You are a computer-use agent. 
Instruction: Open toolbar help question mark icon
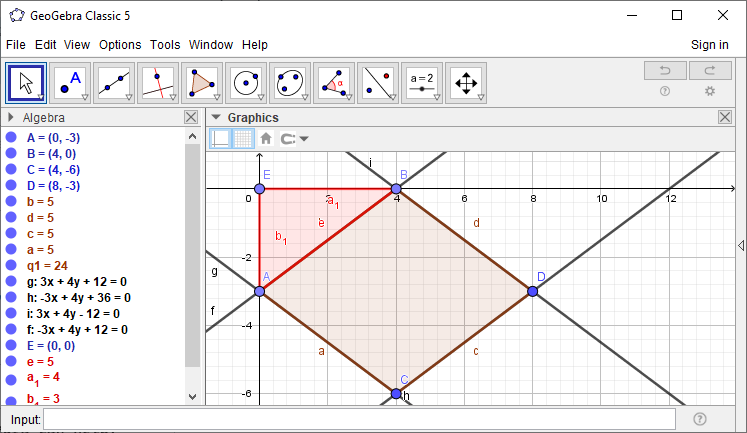point(665,91)
